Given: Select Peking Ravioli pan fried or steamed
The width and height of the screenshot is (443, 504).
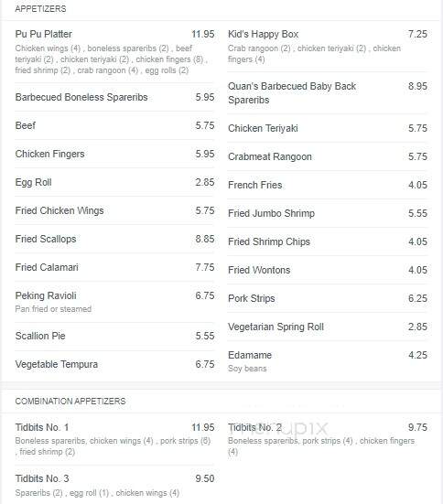Looking at the screenshot, I should 114,302.
